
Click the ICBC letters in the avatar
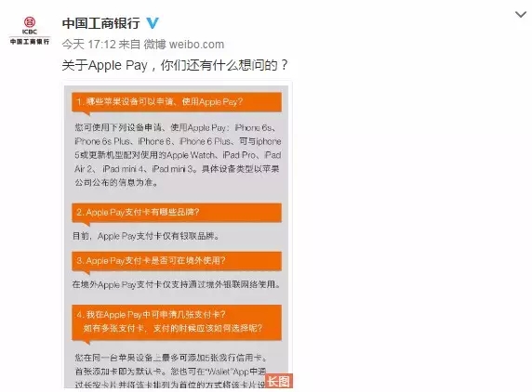30,32
